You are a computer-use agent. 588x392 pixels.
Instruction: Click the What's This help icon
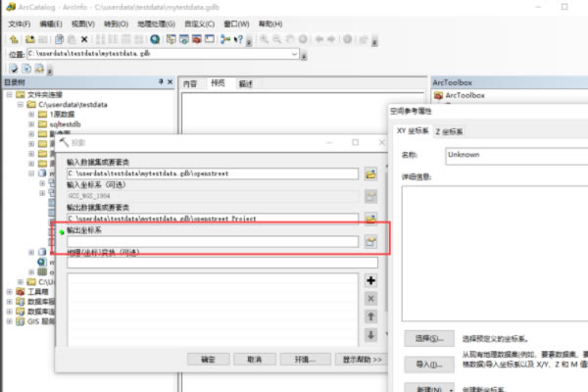238,39
